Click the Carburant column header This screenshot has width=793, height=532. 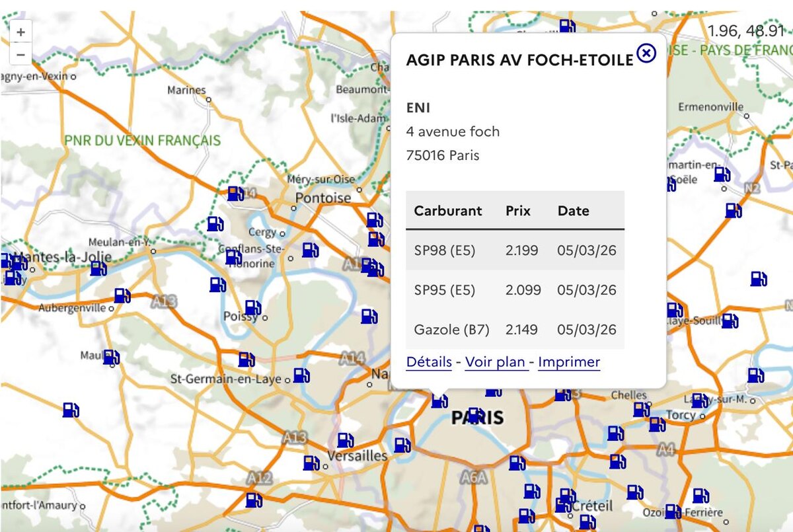448,211
